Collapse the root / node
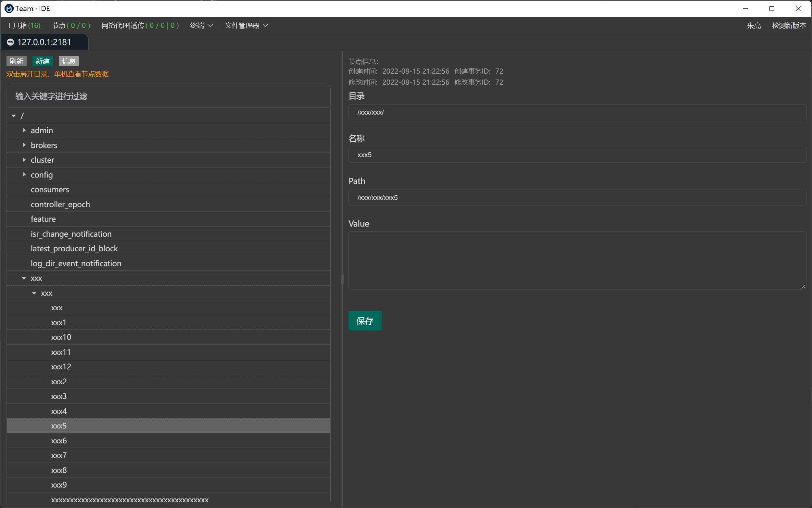The width and height of the screenshot is (812, 508). tap(13, 115)
